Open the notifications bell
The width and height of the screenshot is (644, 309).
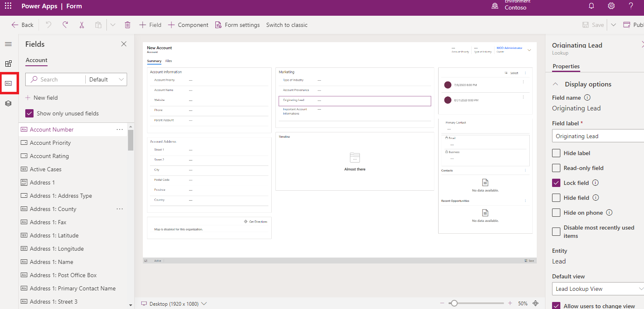click(x=591, y=6)
